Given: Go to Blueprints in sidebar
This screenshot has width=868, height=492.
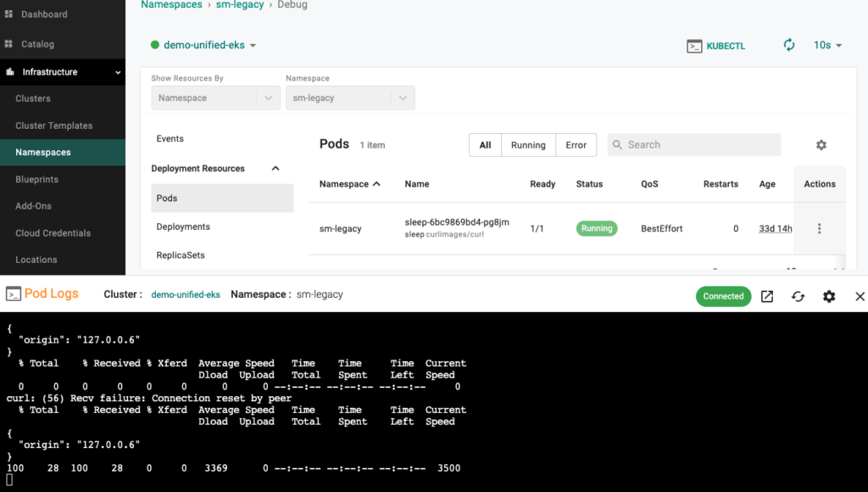Looking at the screenshot, I should coord(37,180).
